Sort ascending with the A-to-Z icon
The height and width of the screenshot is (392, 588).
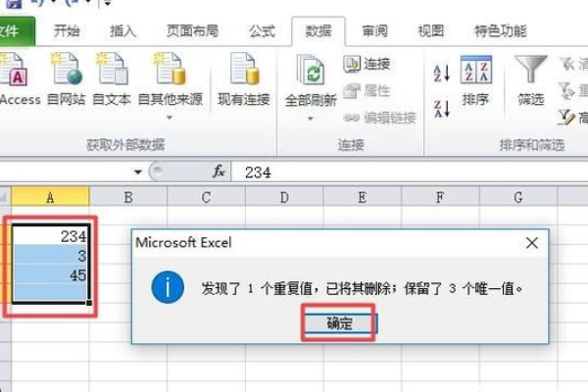441,73
